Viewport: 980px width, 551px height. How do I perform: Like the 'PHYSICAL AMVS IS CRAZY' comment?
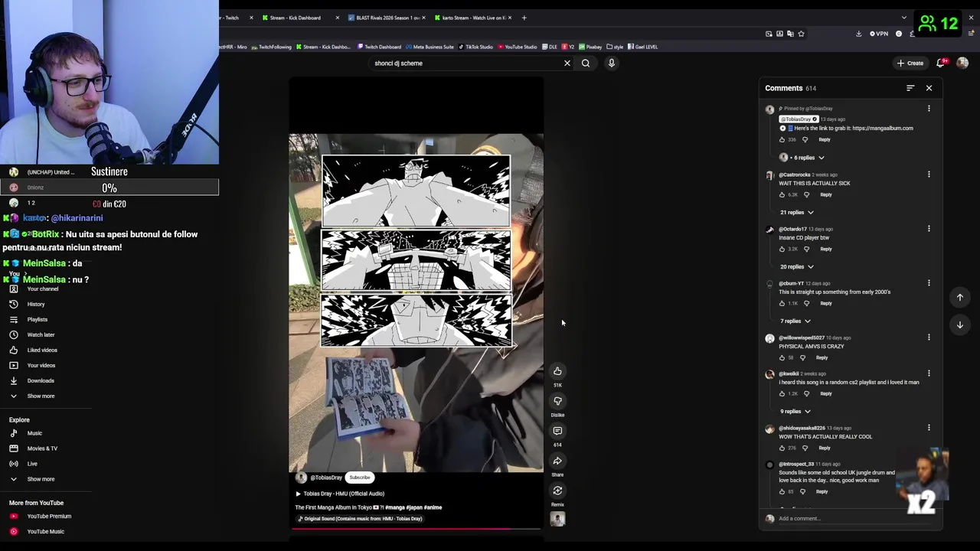tap(782, 357)
